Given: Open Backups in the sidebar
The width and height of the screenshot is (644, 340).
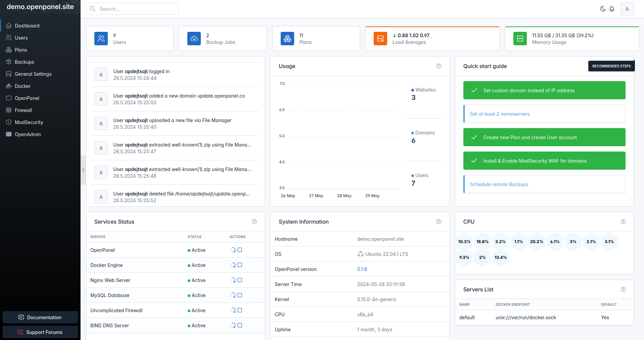Looking at the screenshot, I should [40, 62].
